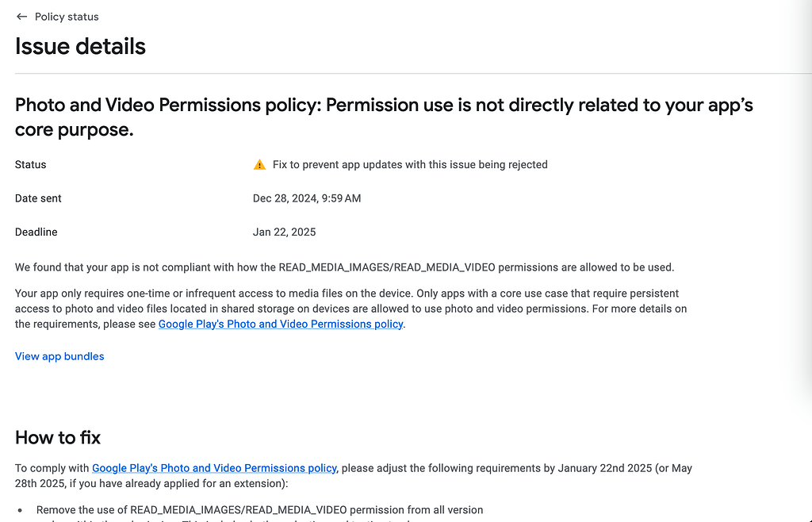The image size is (812, 522).
Task: Click the back arrow beside Policy status
Action: (x=21, y=16)
